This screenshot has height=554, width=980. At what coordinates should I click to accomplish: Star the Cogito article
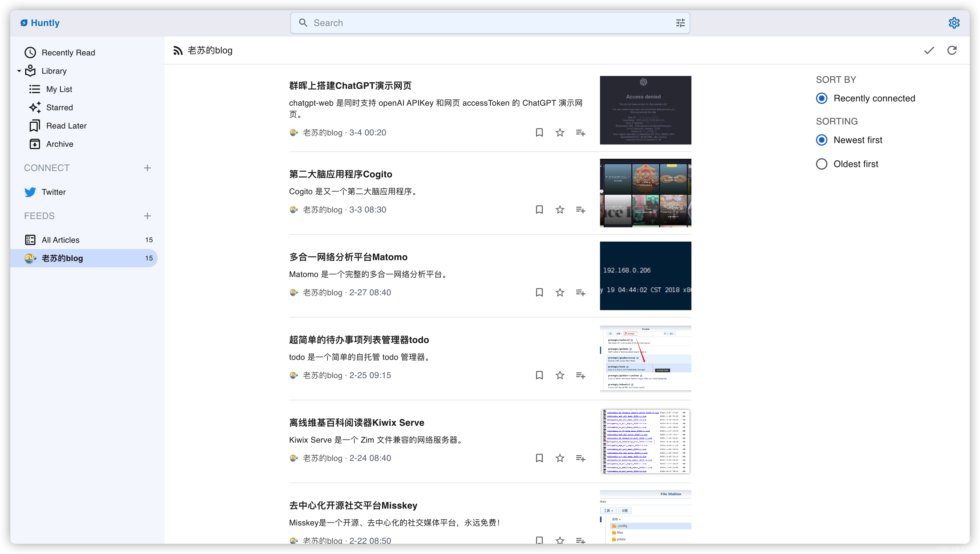pos(559,209)
